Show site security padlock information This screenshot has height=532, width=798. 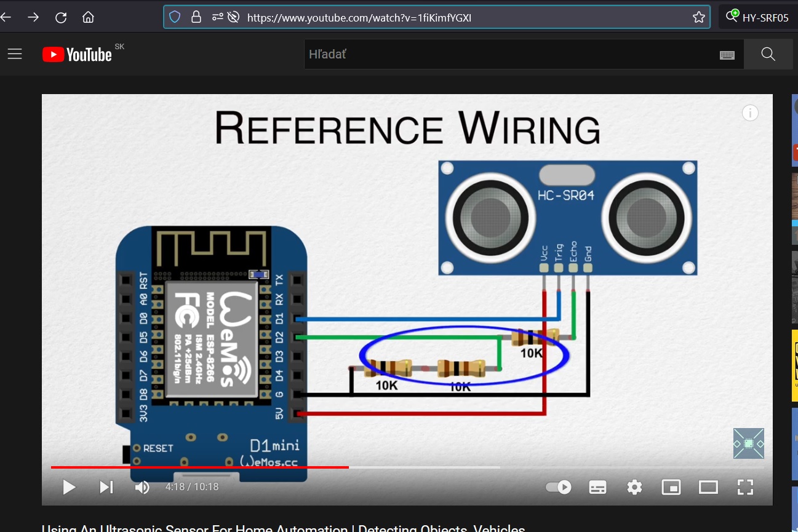tap(196, 17)
